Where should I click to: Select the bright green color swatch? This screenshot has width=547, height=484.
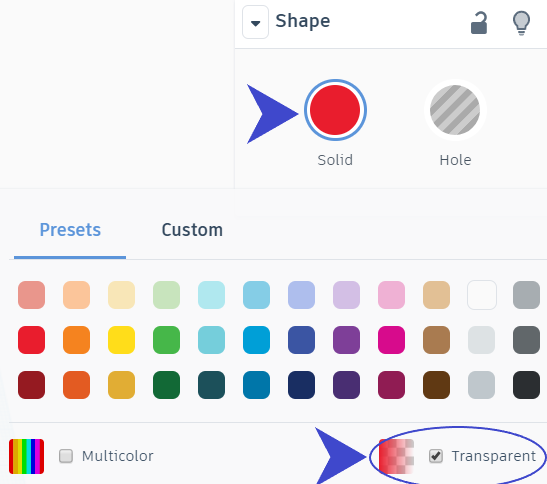[x=166, y=340]
